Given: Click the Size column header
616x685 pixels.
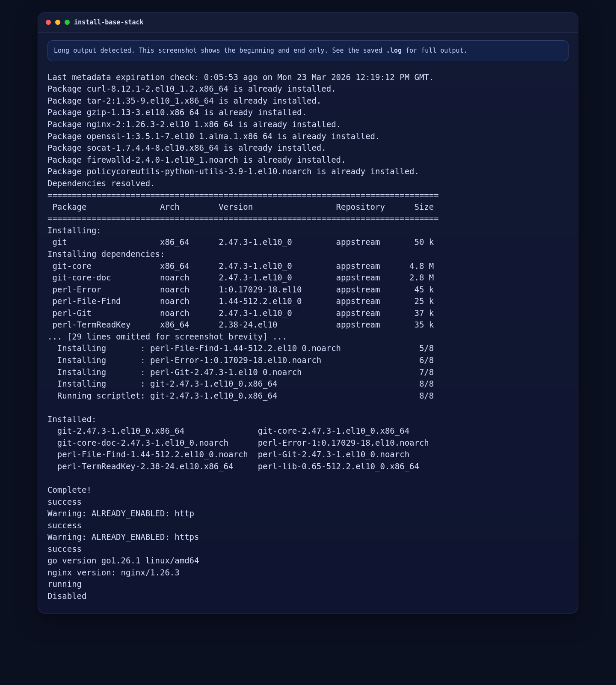Looking at the screenshot, I should coord(424,207).
